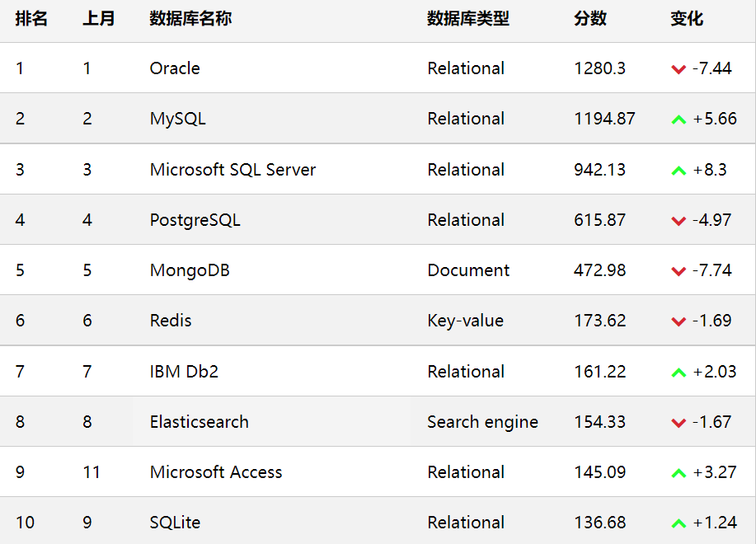Select the Elasticsearch database name
The image size is (756, 544).
[200, 422]
